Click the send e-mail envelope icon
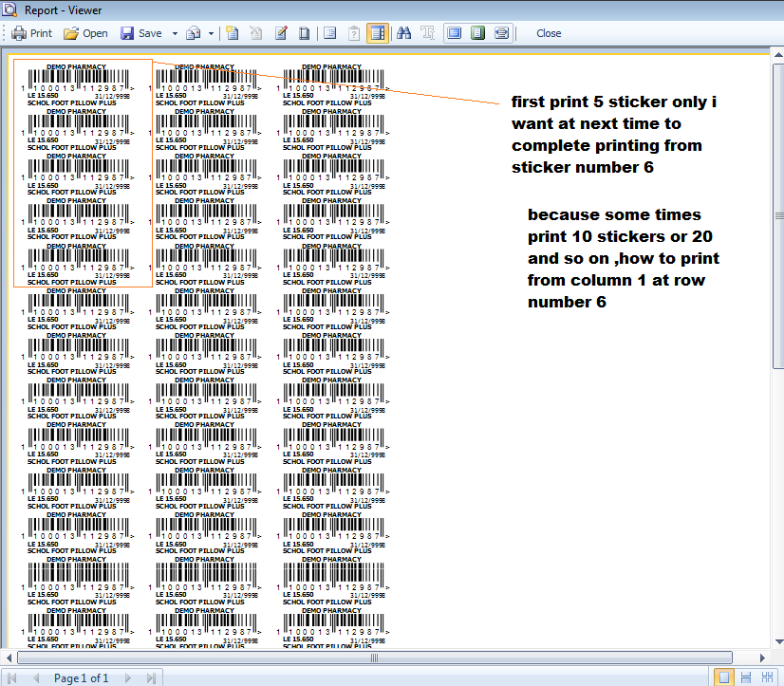Viewport: 784px width, 686px height. (193, 33)
